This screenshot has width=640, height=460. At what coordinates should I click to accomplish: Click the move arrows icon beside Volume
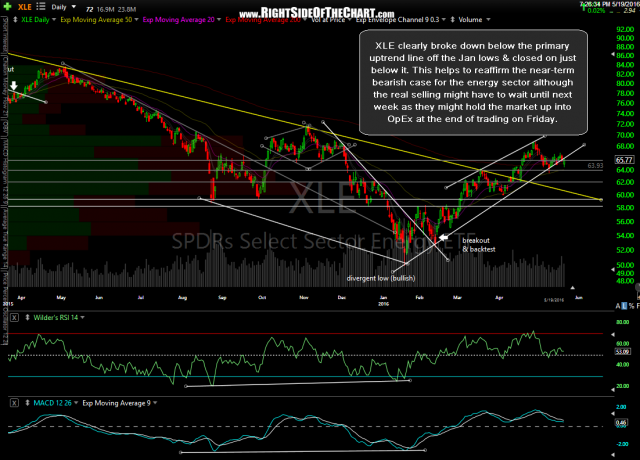click(x=452, y=20)
